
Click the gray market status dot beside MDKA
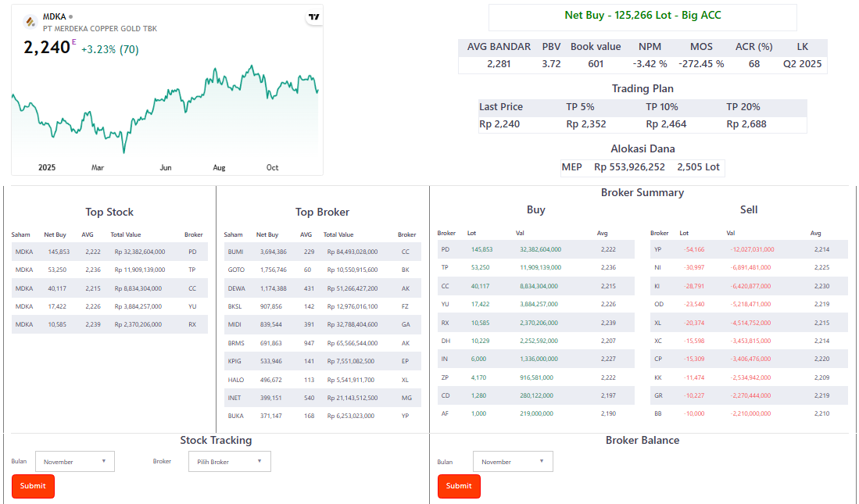[70, 16]
